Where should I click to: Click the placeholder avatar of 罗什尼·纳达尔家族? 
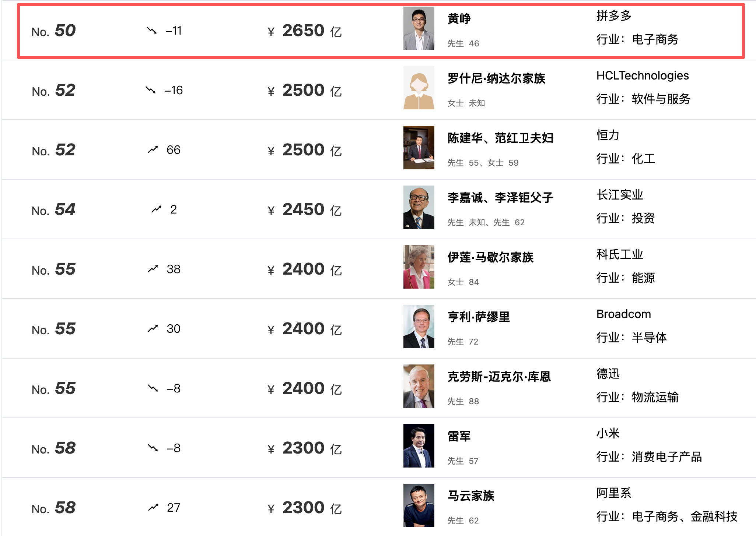coord(419,88)
